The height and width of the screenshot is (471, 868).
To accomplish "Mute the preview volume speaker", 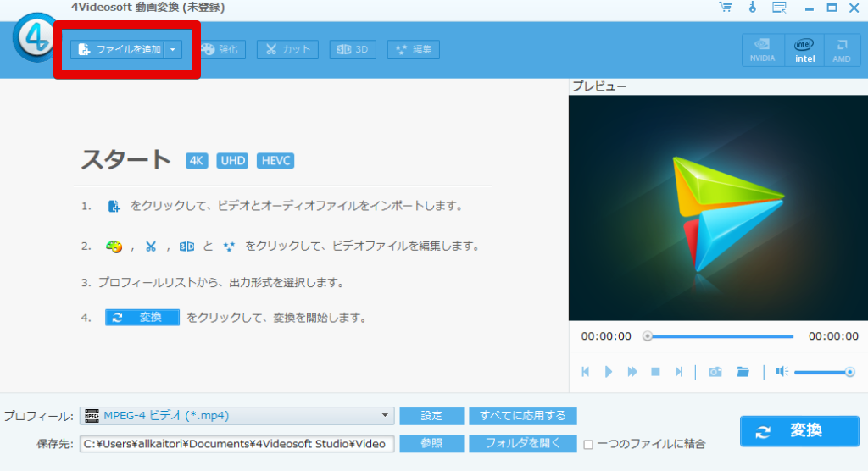I will (782, 372).
